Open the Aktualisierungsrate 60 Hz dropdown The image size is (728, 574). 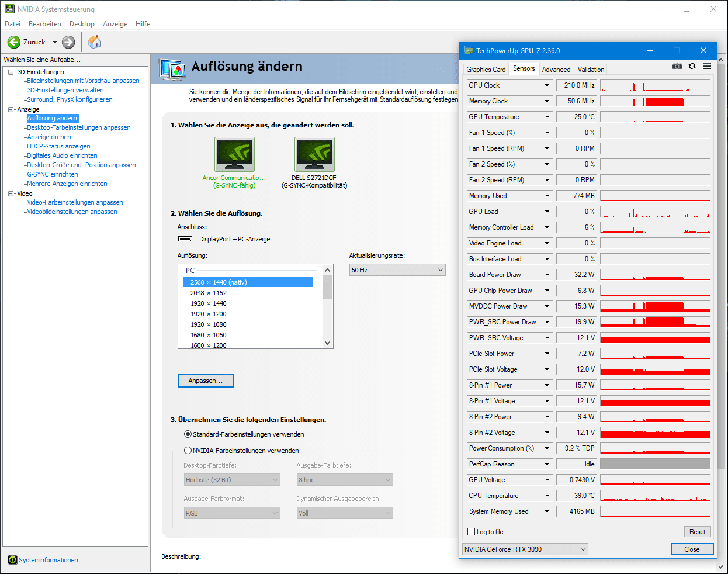pos(397,270)
